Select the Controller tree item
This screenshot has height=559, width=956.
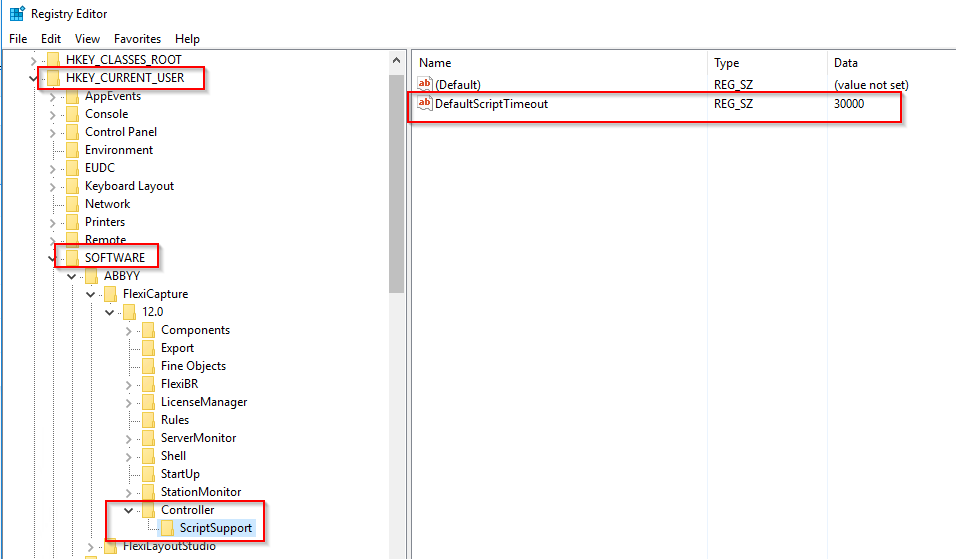187,510
